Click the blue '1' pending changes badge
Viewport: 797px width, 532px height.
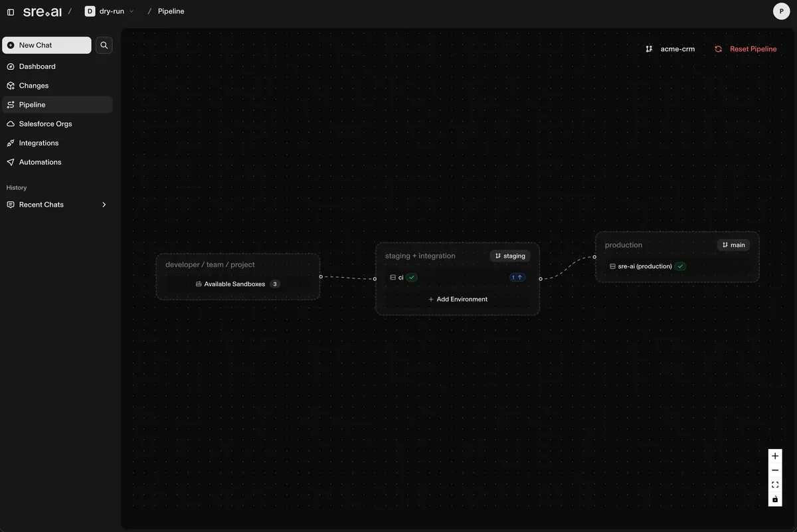[517, 278]
